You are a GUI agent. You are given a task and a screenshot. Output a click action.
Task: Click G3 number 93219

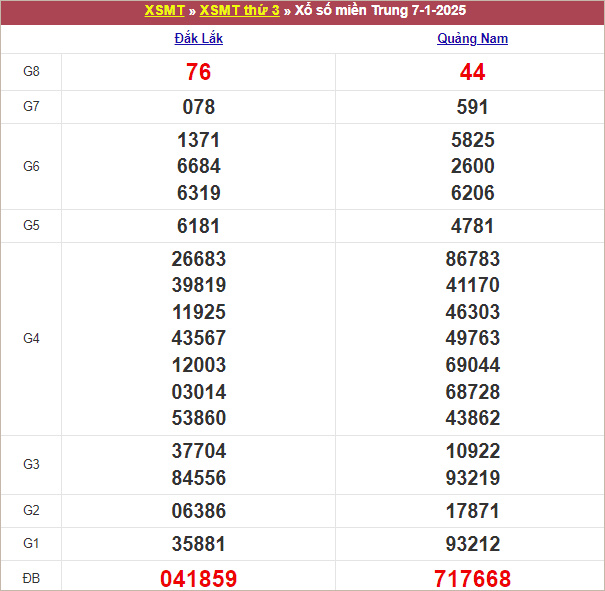coord(472,478)
